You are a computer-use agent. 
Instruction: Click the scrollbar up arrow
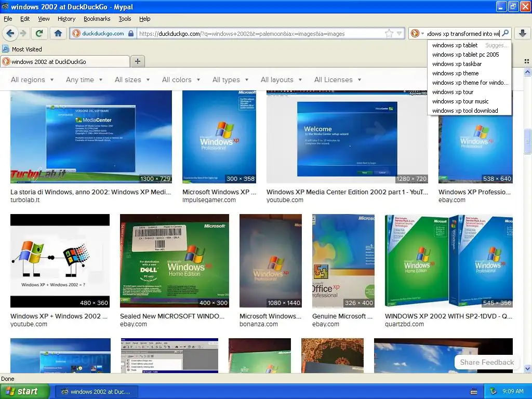pyautogui.click(x=527, y=72)
